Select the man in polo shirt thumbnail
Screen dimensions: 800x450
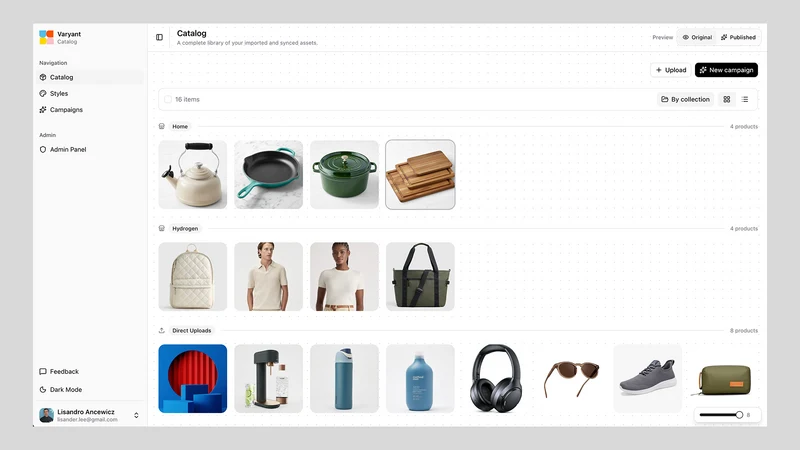[268, 277]
